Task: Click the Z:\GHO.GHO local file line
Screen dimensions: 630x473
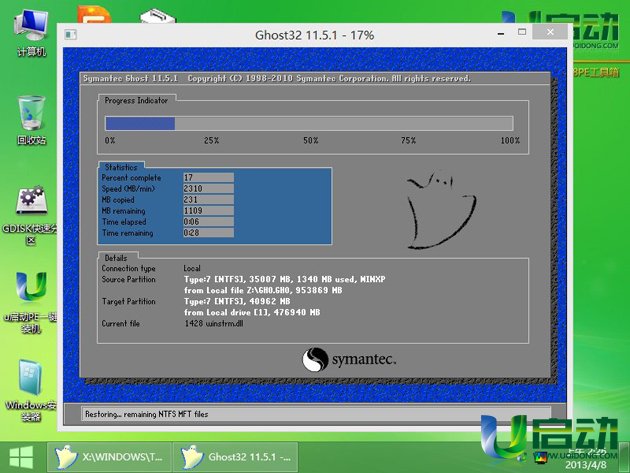Action: pos(263,290)
